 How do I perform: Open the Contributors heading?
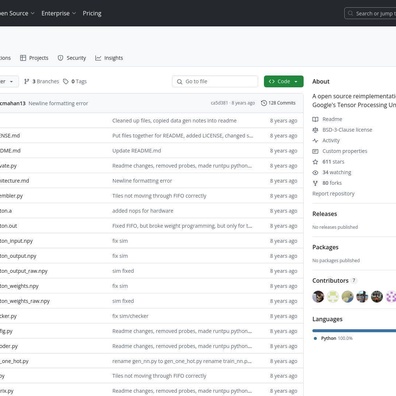click(330, 280)
